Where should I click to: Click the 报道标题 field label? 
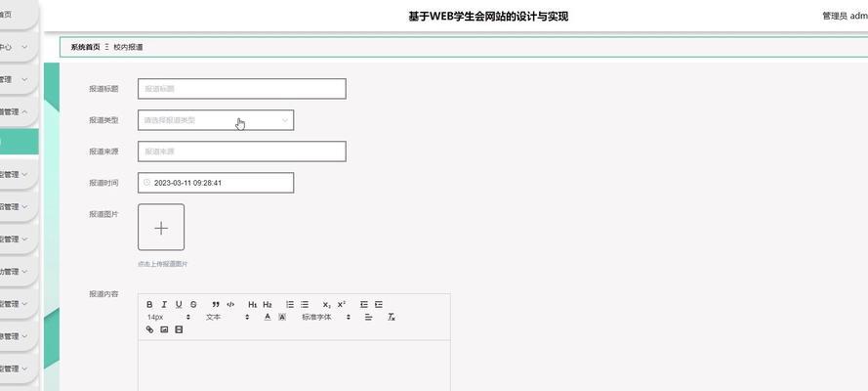click(x=103, y=89)
